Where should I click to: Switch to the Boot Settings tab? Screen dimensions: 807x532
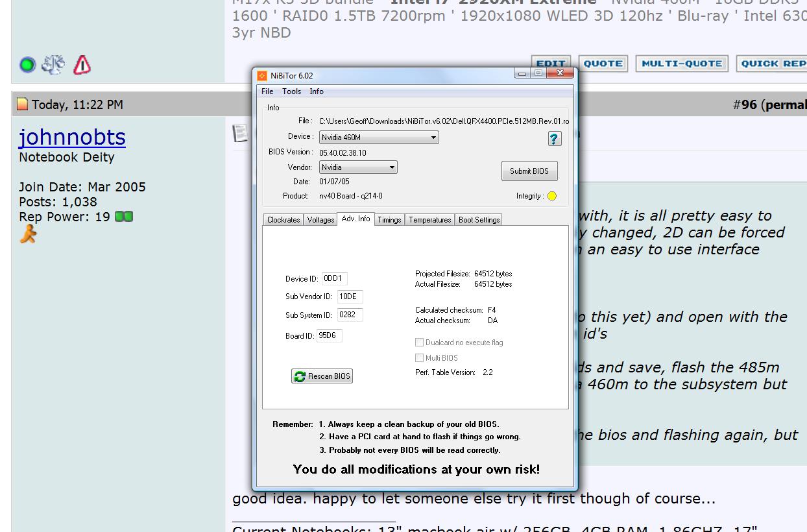[479, 220]
